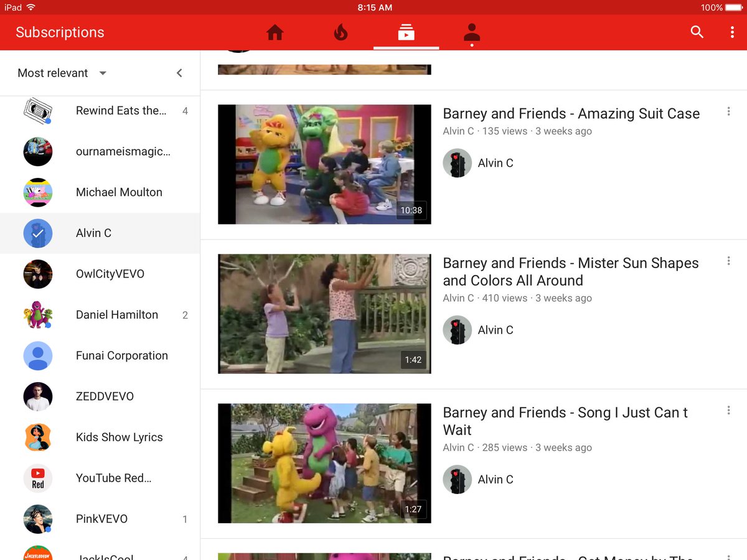Open Rewind Eats the... channel avatar

[38, 111]
